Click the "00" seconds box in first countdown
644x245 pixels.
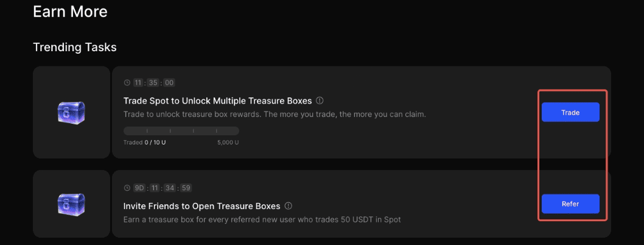[169, 83]
